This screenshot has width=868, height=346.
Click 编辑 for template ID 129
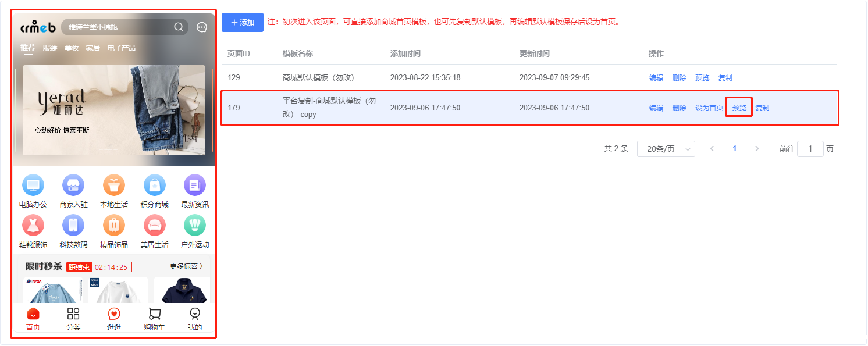tap(656, 78)
